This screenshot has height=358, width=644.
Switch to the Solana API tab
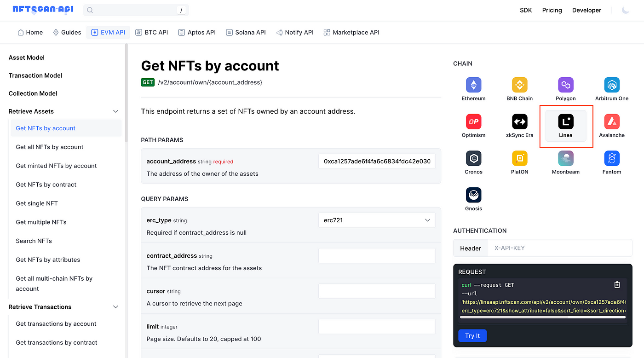click(246, 32)
